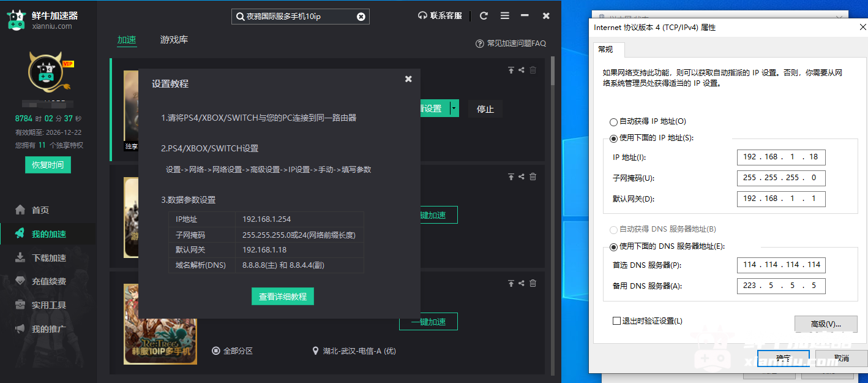
Task: Open 充值续费 in the sidebar
Action: point(48,281)
